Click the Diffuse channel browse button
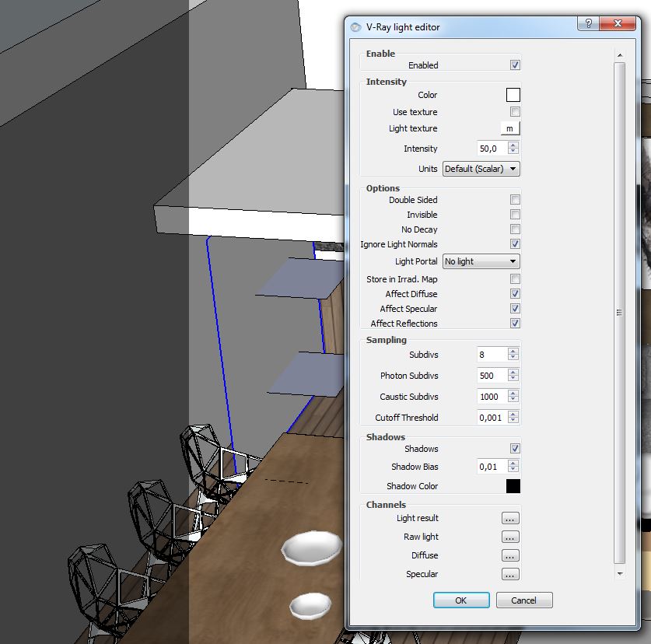651x644 pixels. point(510,555)
